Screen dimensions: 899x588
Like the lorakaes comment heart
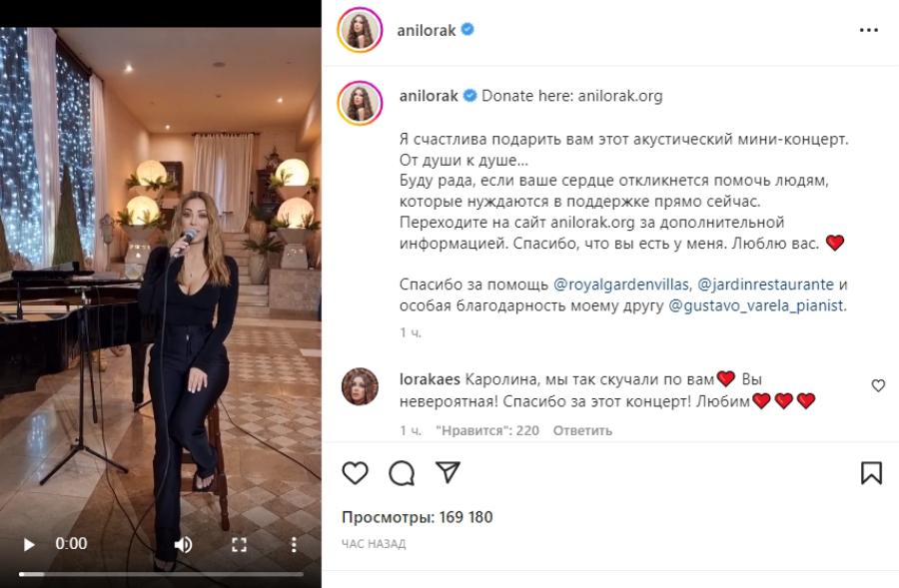878,385
